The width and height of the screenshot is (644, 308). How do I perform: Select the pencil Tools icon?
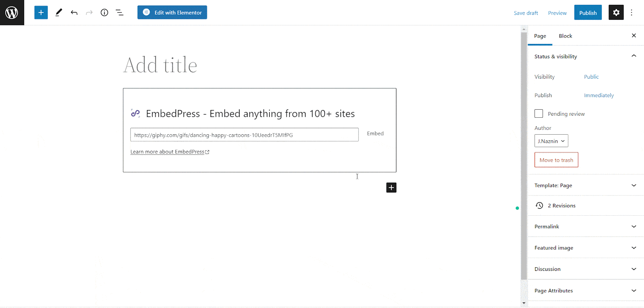[59, 12]
